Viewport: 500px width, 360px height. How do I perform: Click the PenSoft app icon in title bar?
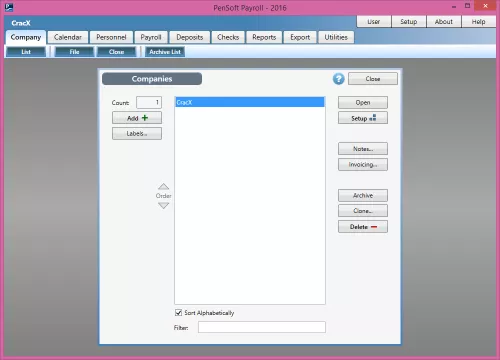point(9,7)
